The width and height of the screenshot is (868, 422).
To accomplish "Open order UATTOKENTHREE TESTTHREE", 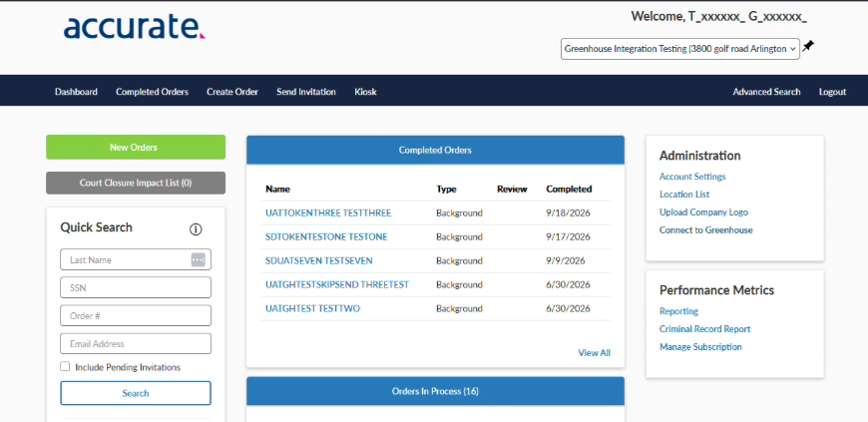I will click(328, 212).
